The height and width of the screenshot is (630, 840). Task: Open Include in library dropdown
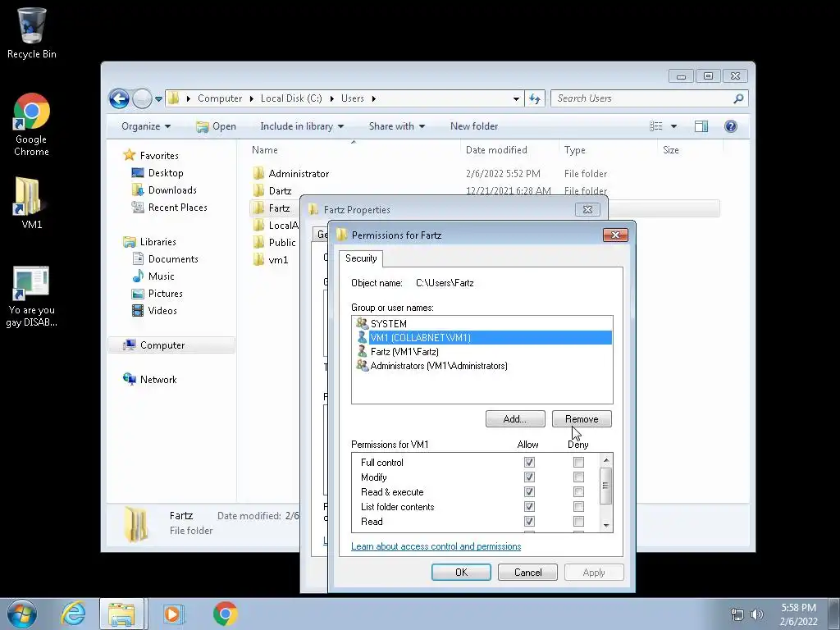point(302,126)
